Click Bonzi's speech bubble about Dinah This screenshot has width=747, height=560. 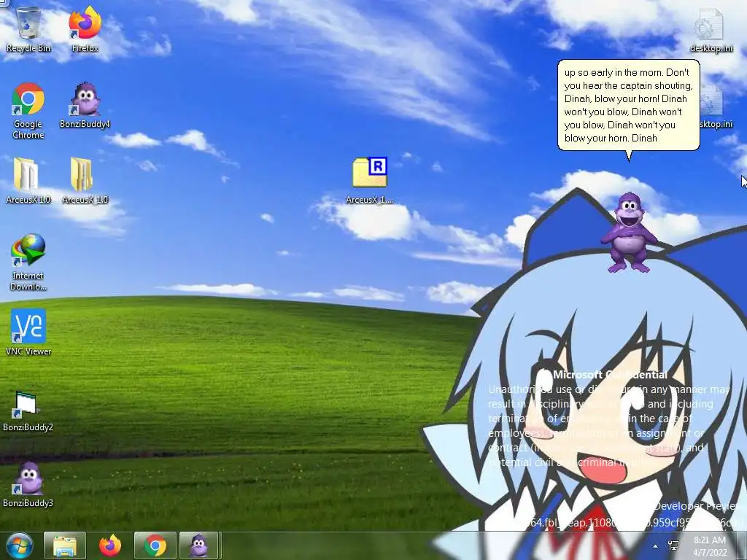[628, 105]
